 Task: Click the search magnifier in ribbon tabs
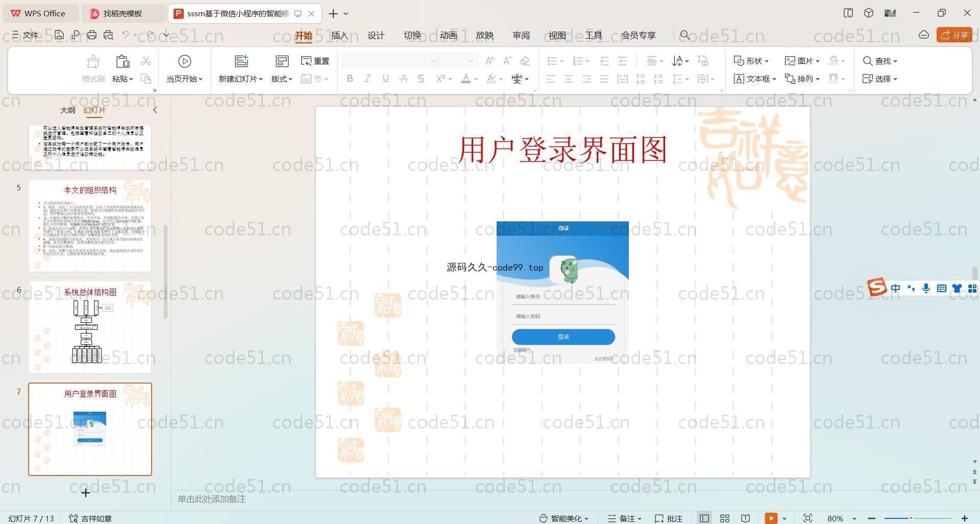[685, 35]
